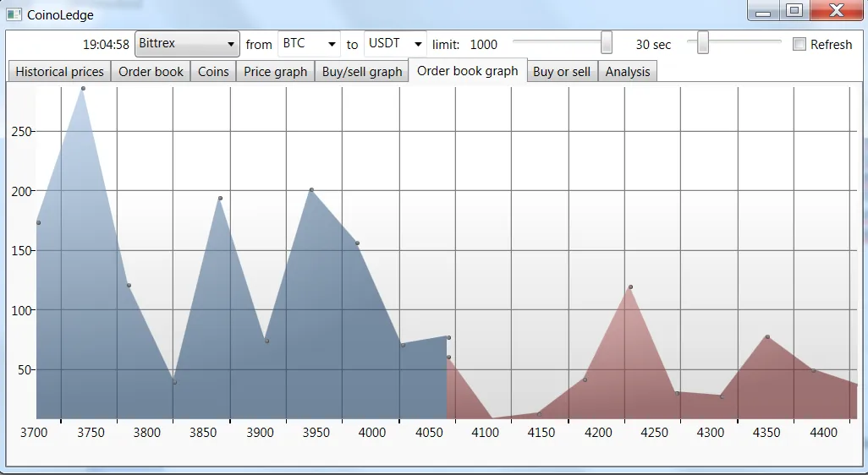Minimize the CoinoLedge window

click(763, 10)
